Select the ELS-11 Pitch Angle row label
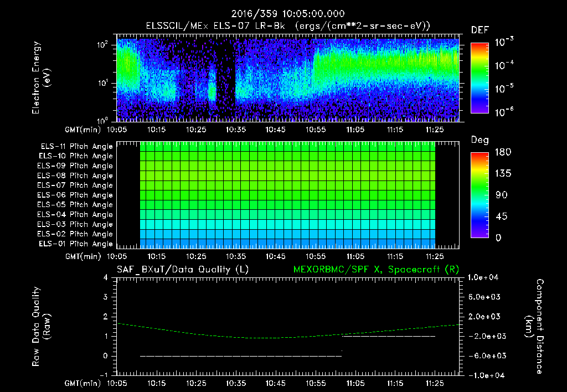The image size is (567, 392). coord(76,147)
